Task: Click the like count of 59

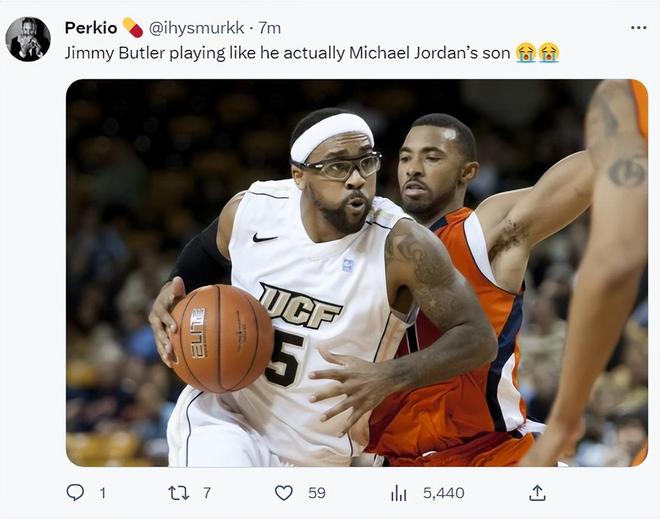Action: [x=317, y=492]
